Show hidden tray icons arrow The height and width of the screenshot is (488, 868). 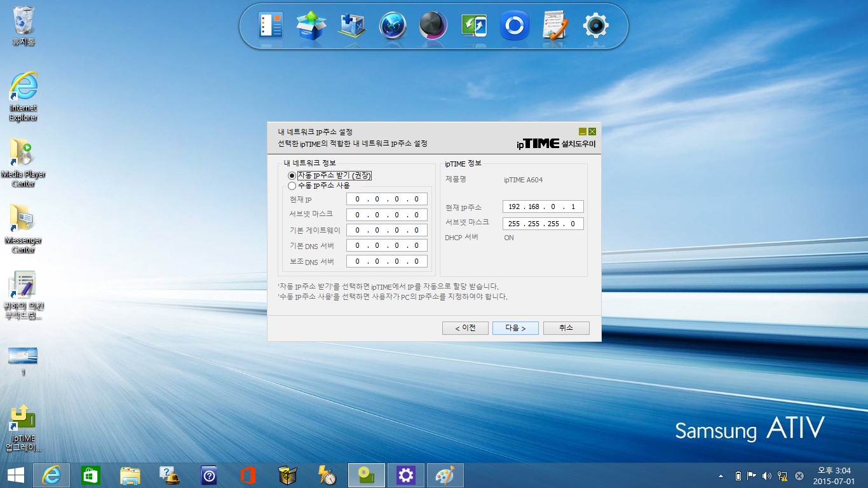click(721, 476)
